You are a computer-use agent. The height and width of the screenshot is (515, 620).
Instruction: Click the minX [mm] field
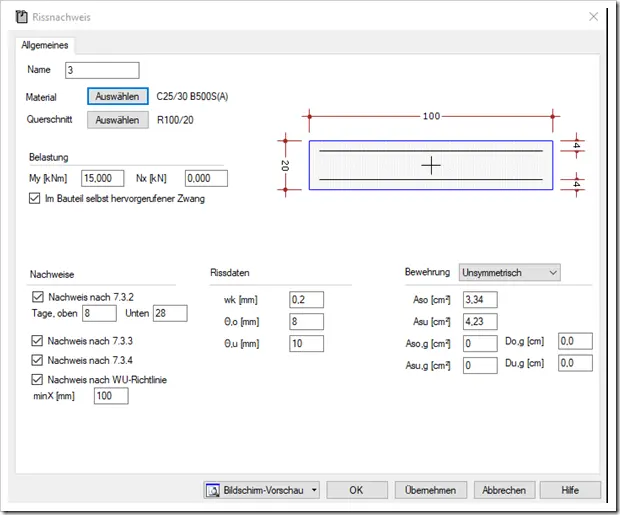click(111, 396)
